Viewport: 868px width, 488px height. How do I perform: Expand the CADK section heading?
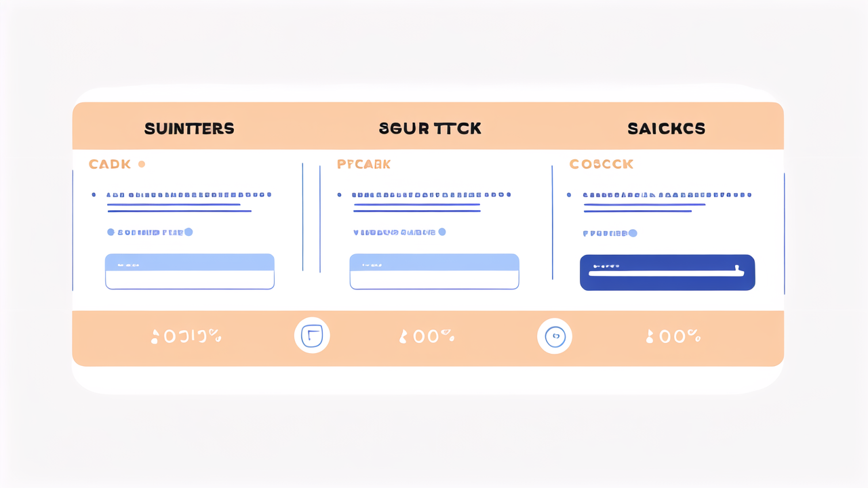click(x=108, y=164)
